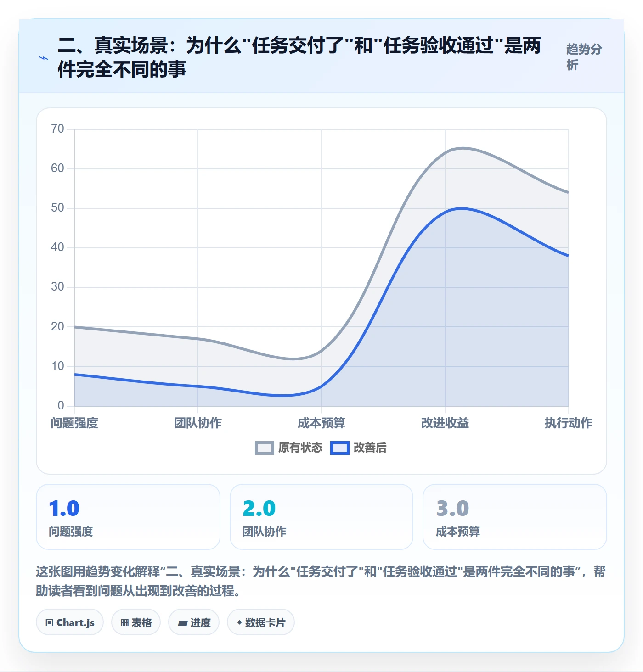Click the section title starting with 二、真实场景

[x=299, y=57]
